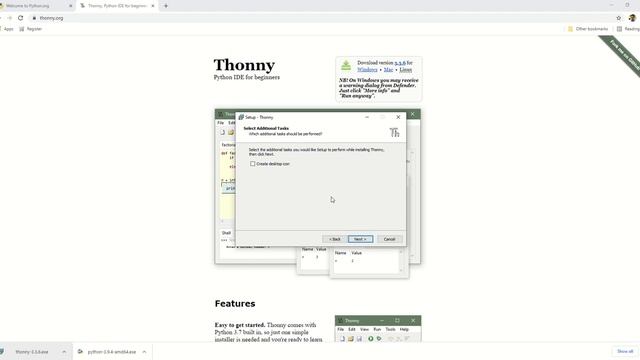Click View menu in lower Thonny screenshot
This screenshot has height=360, width=640.
(364, 329)
